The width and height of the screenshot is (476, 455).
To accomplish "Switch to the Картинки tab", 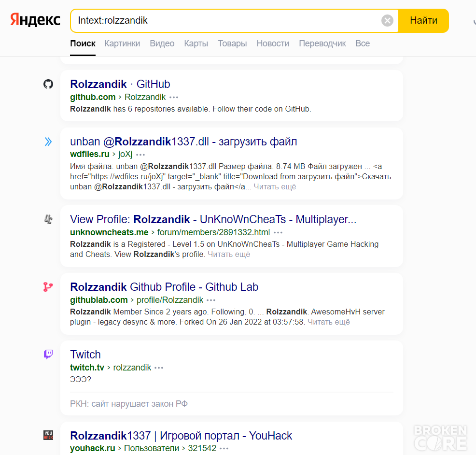I will [x=122, y=43].
